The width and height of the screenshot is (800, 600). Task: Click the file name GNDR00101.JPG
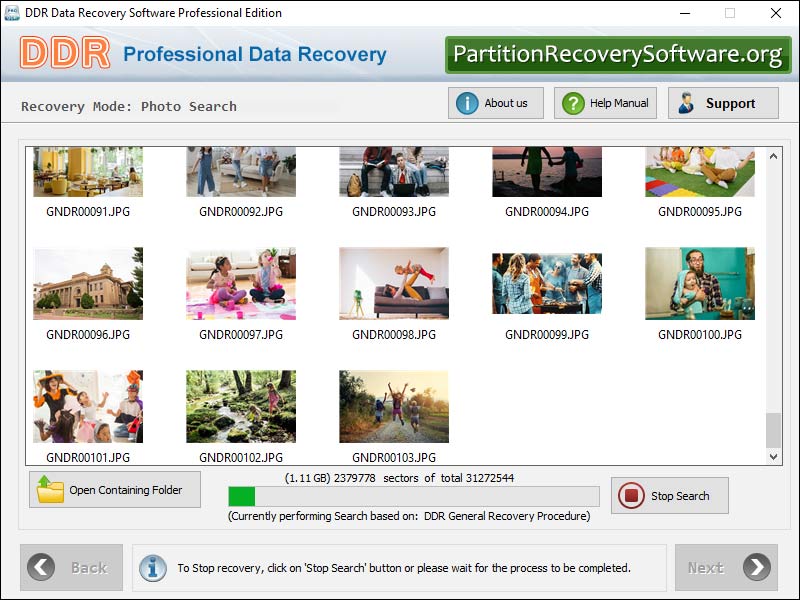pyautogui.click(x=88, y=458)
